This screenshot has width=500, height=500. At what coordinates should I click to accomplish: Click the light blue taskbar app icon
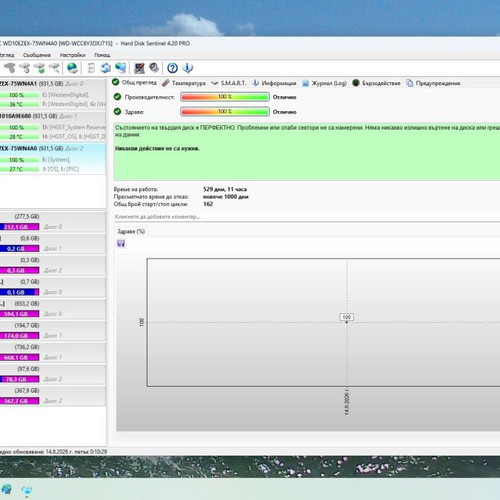(27, 490)
